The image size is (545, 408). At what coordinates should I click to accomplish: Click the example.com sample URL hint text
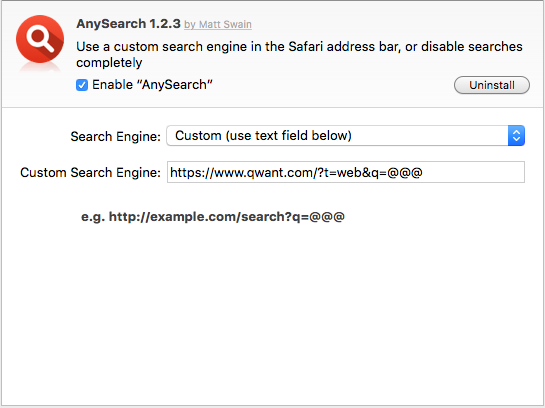point(227,217)
